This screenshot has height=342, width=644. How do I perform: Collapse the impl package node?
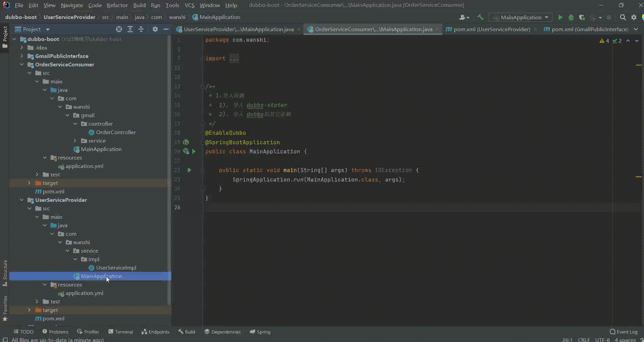tap(75, 259)
